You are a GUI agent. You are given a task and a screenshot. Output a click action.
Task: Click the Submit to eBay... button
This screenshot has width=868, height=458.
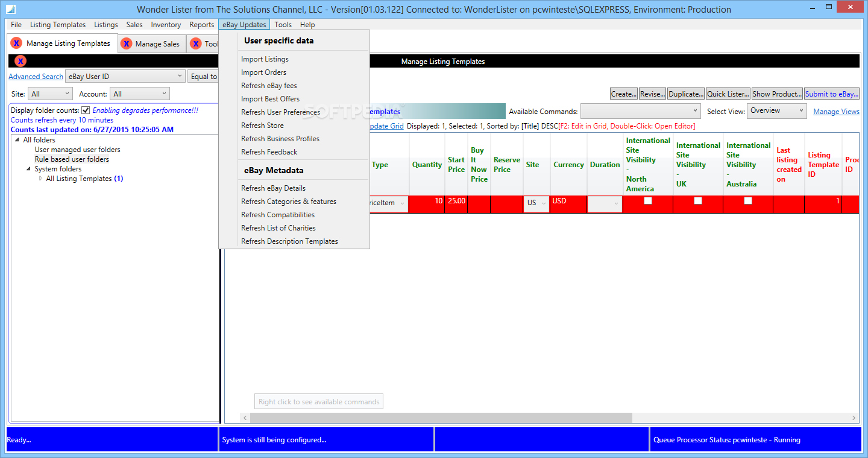(832, 94)
